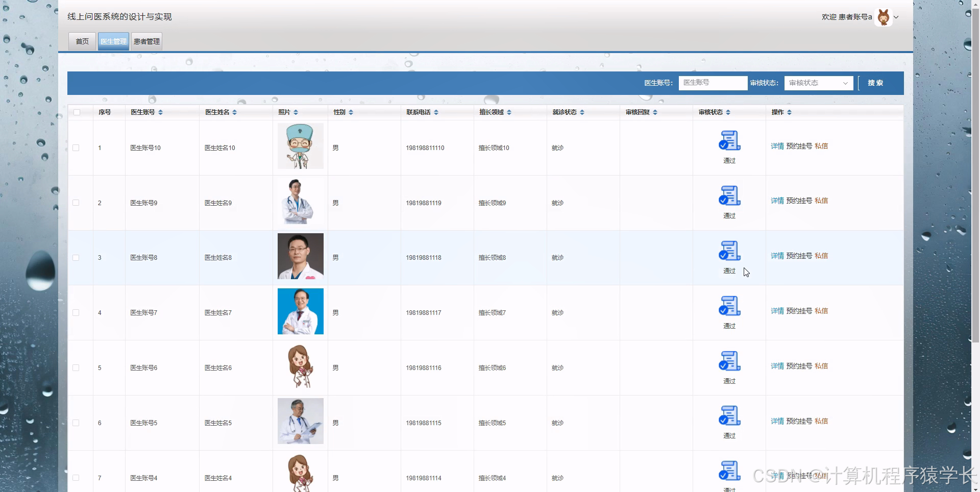Click 预约挂号 for 医生账号6
Screen dimensions: 980x492
pyautogui.click(x=799, y=366)
